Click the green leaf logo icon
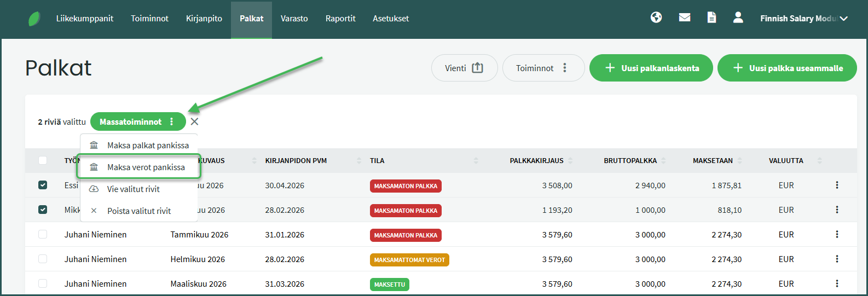The image size is (868, 296). click(x=34, y=19)
